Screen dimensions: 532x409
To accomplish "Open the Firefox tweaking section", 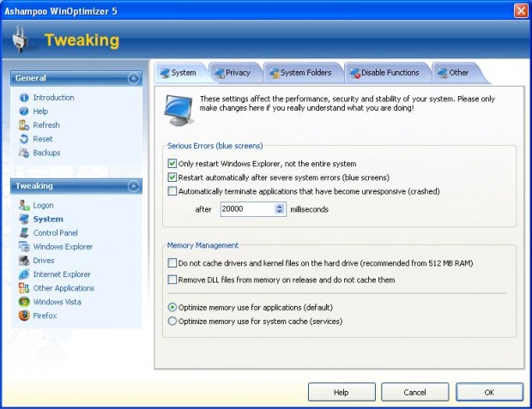I will pyautogui.click(x=45, y=316).
